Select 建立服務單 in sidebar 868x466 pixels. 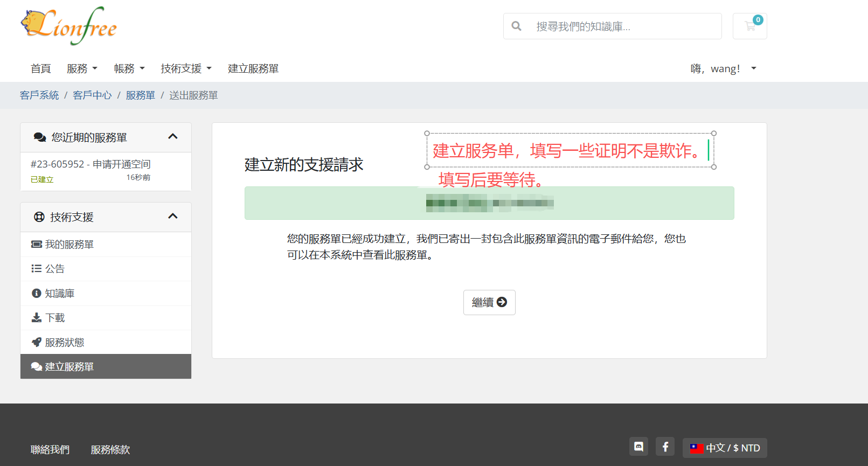coord(106,366)
